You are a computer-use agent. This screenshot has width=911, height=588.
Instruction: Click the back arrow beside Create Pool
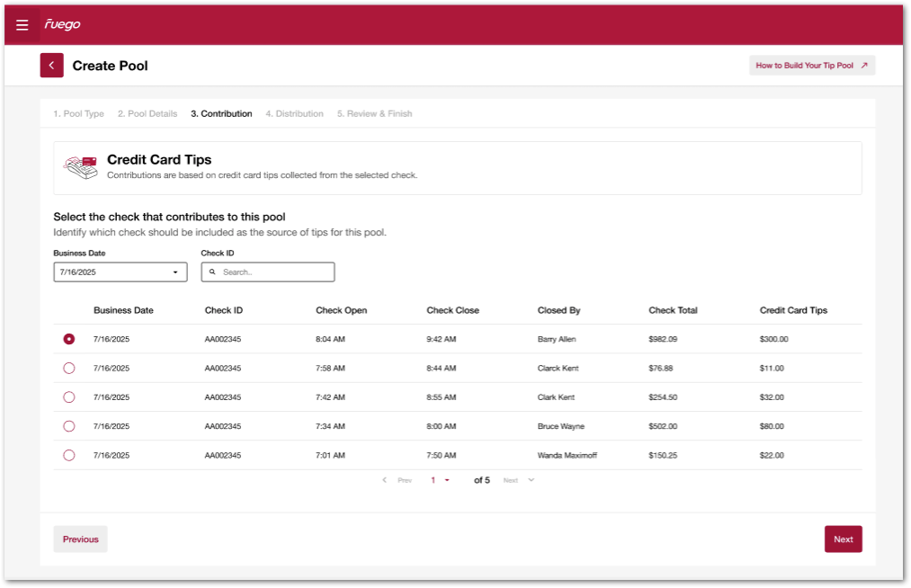pos(51,66)
